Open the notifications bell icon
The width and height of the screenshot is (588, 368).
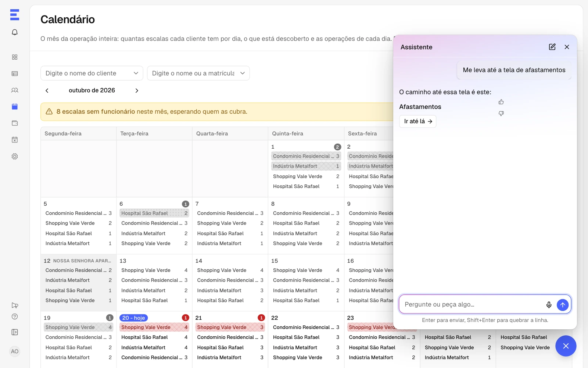click(x=15, y=32)
